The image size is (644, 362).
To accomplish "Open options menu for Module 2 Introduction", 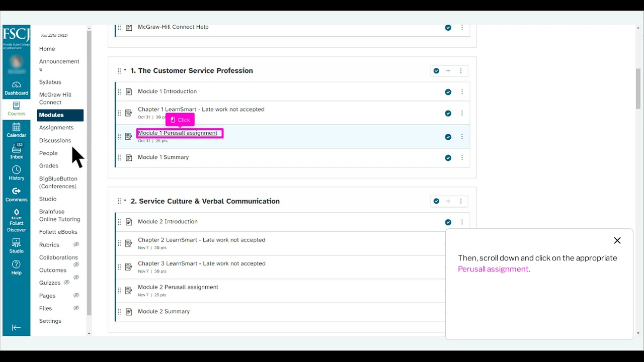I will 462,222.
